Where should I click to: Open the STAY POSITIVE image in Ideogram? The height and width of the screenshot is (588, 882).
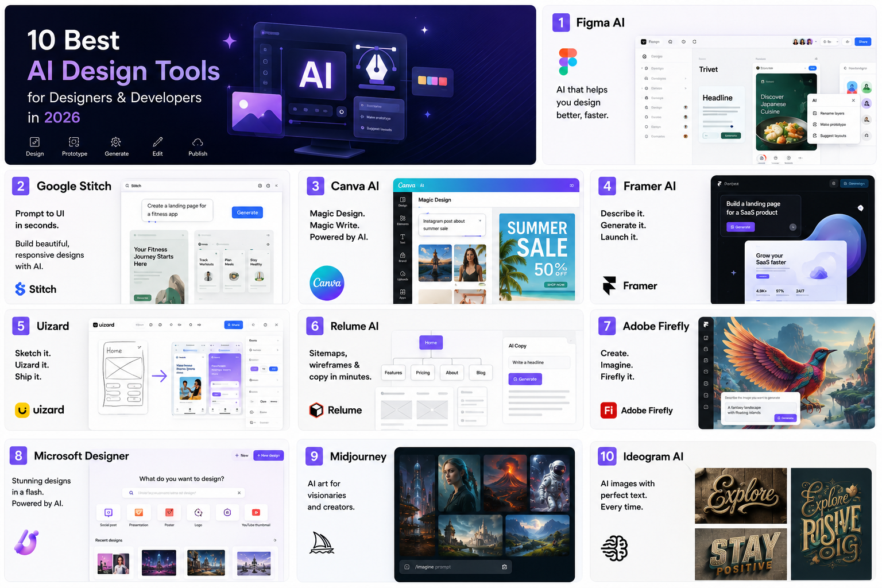(x=741, y=554)
